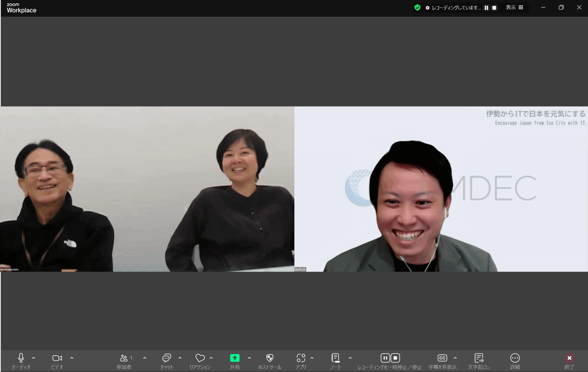Open the View (表示) layout menu
Screen dimensions: 588x372
[514, 8]
